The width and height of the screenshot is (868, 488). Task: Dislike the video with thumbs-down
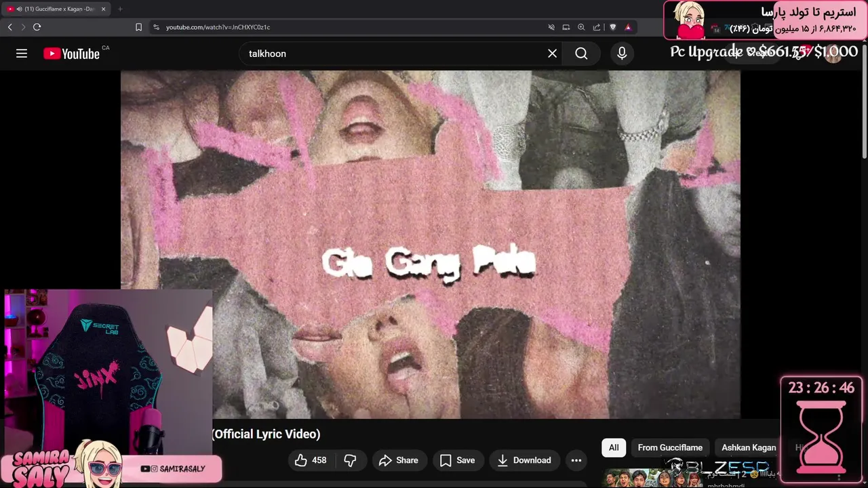click(350, 460)
